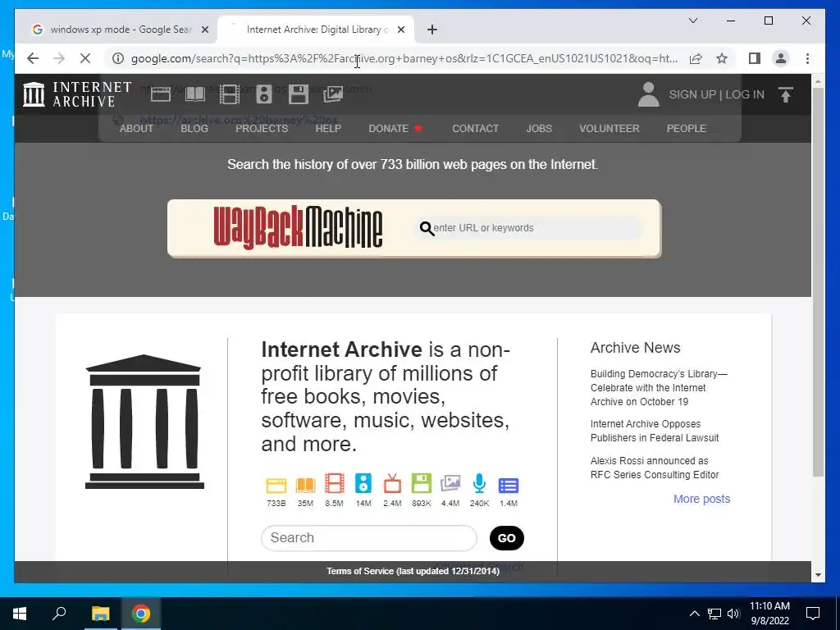Image resolution: width=840 pixels, height=630 pixels.
Task: Open a new browser tab
Action: point(432,30)
